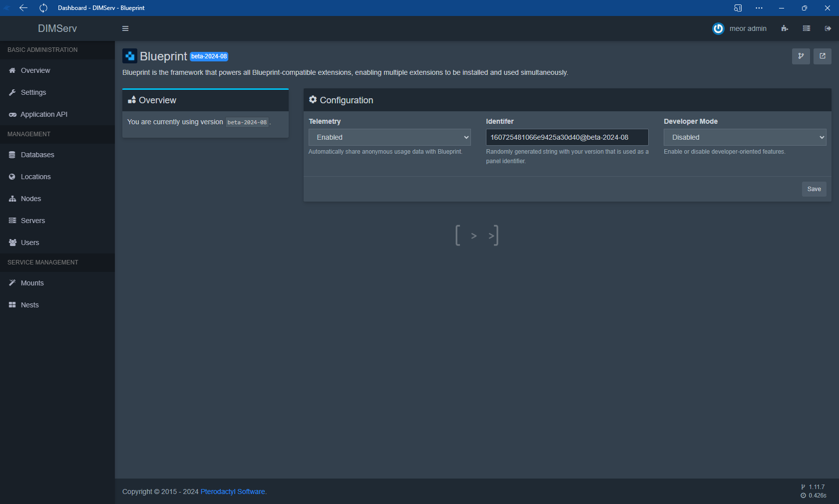
Task: Click the Configuration gear icon
Action: [x=313, y=100]
